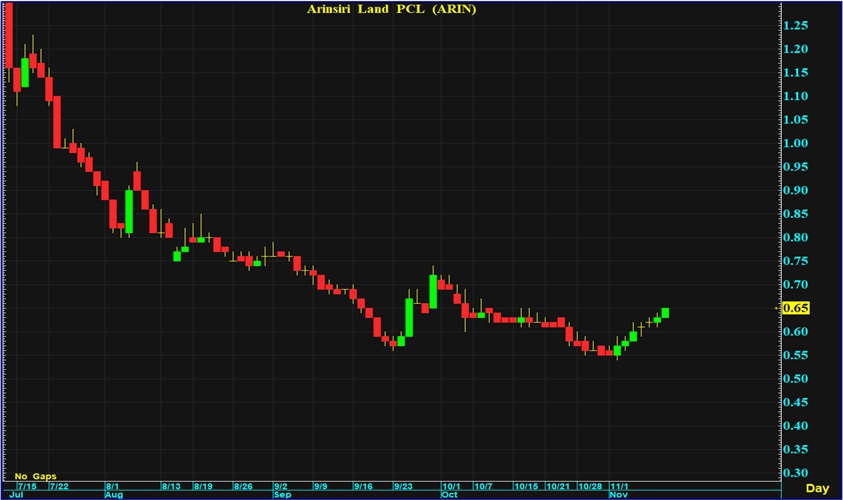
Task: Click the No Gaps label
Action: [x=35, y=476]
